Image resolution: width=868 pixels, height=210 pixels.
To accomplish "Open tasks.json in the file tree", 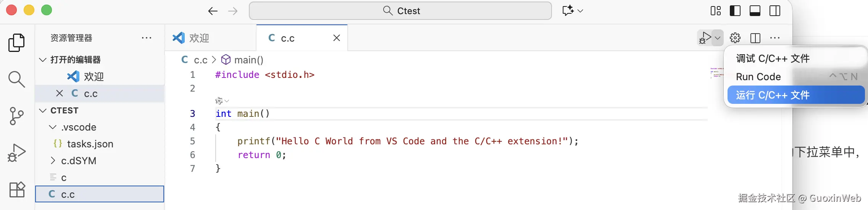I will pos(90,144).
